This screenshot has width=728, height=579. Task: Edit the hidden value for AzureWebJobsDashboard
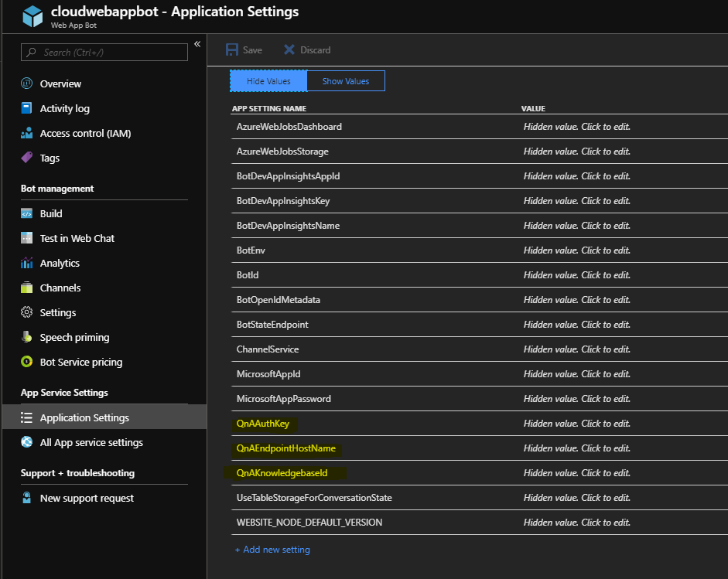click(x=577, y=127)
